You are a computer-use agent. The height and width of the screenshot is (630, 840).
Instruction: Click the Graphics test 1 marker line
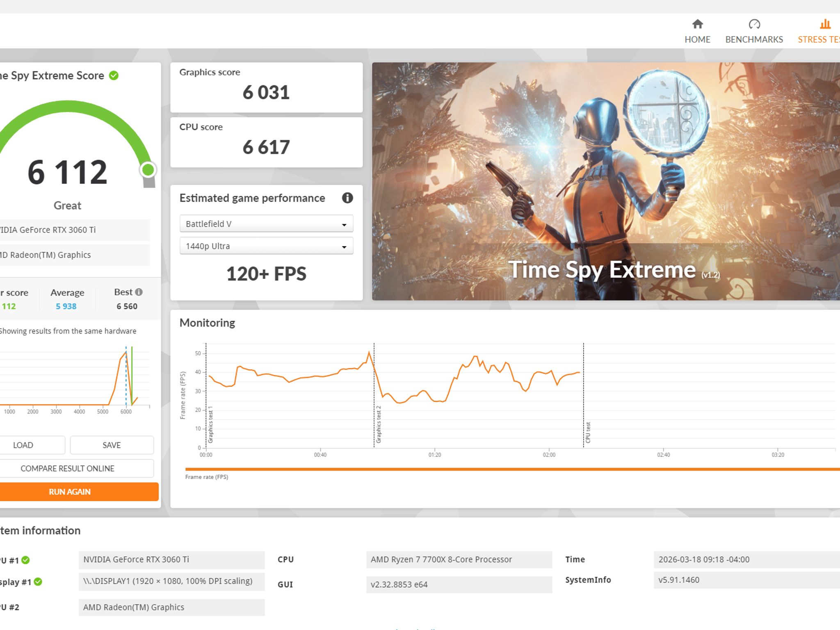pyautogui.click(x=206, y=395)
